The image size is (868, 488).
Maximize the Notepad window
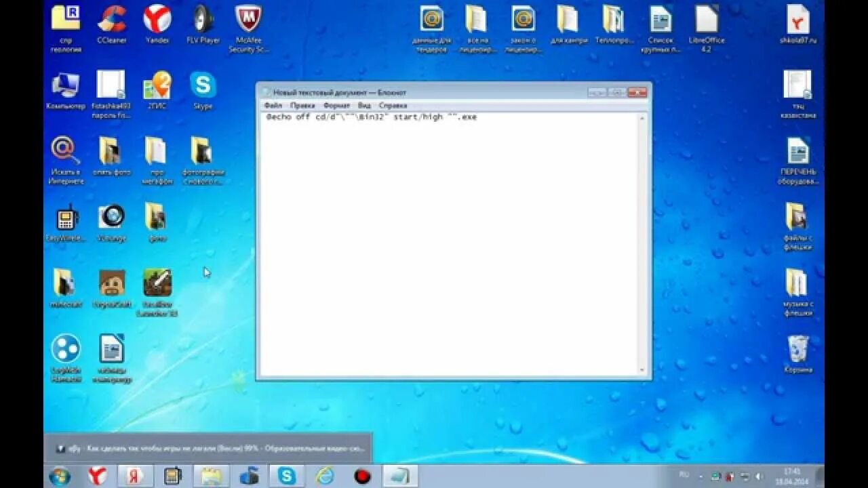pos(616,91)
